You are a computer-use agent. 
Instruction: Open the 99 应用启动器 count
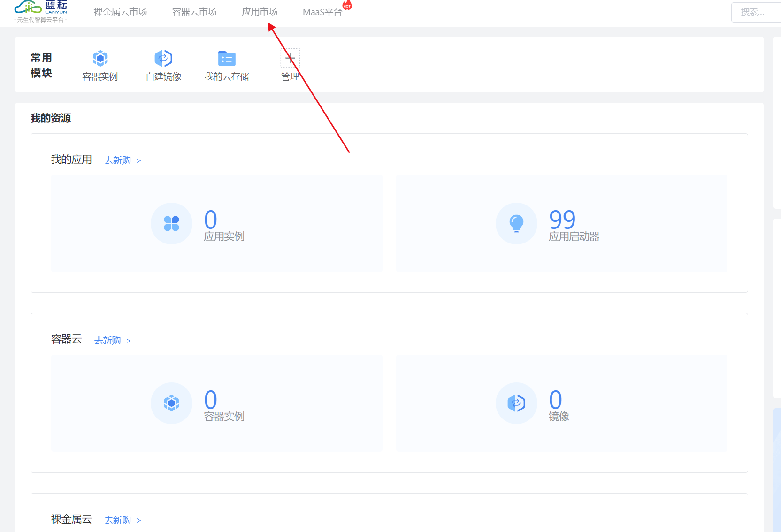[x=562, y=219]
